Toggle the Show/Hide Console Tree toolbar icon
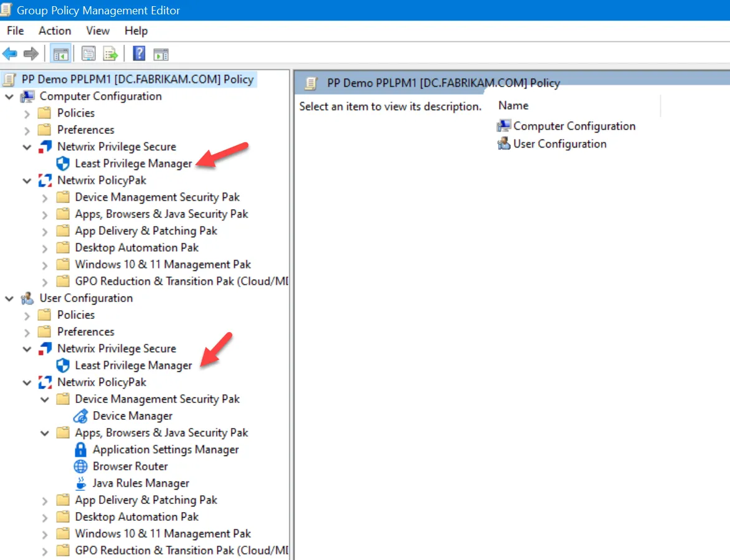This screenshot has width=730, height=560. click(x=60, y=54)
